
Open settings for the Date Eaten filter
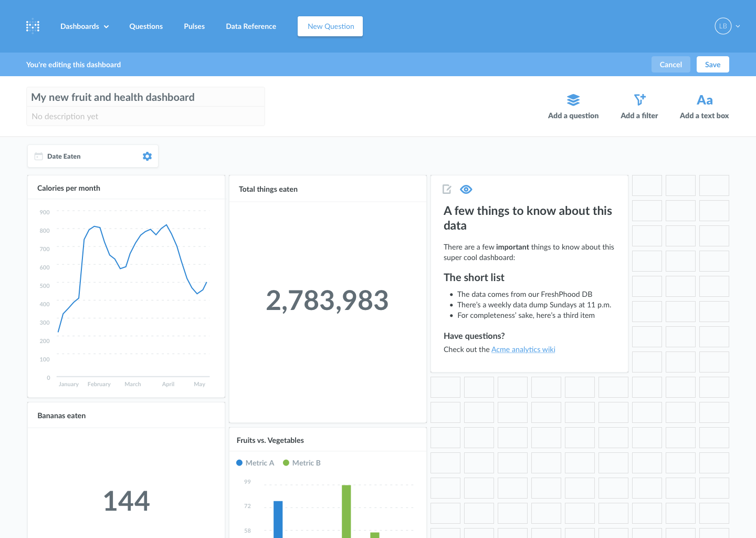pos(147,156)
